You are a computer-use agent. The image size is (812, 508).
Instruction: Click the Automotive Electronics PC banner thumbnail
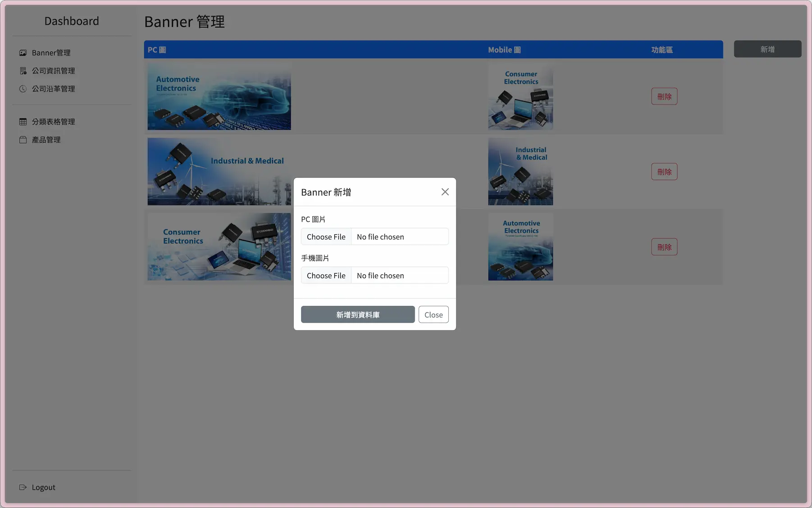point(219,96)
